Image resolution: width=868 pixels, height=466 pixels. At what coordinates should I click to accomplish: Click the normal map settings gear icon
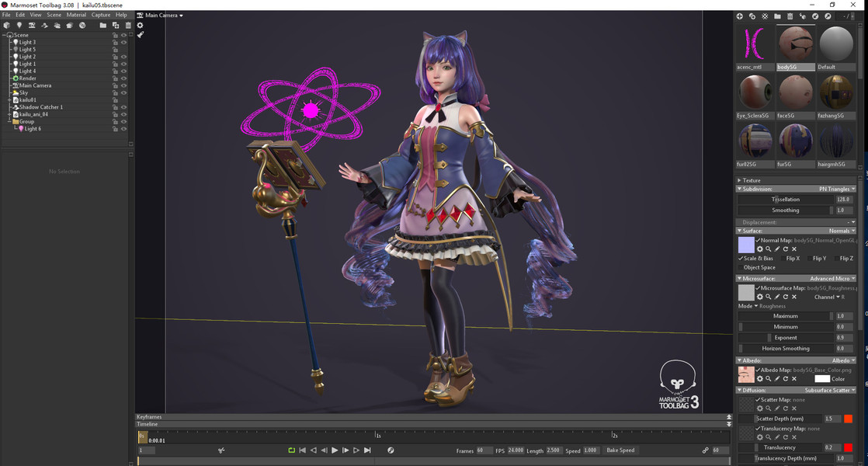(x=760, y=249)
